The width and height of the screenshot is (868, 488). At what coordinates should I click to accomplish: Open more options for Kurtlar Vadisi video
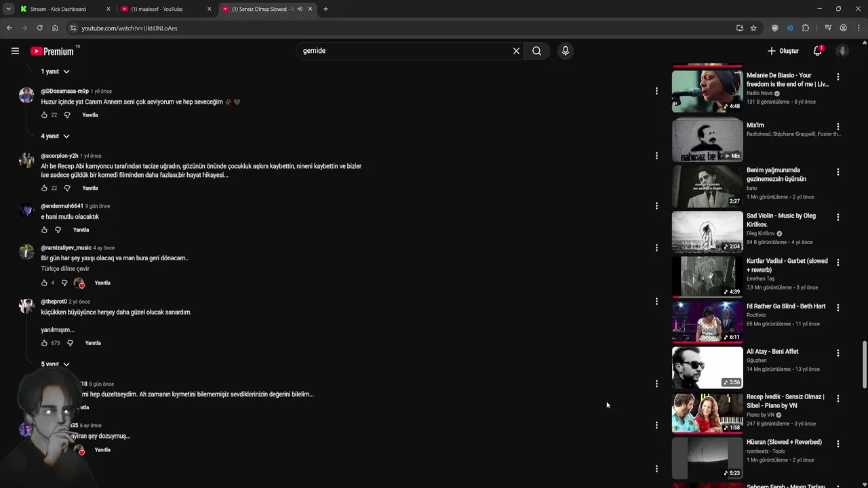[838, 263]
